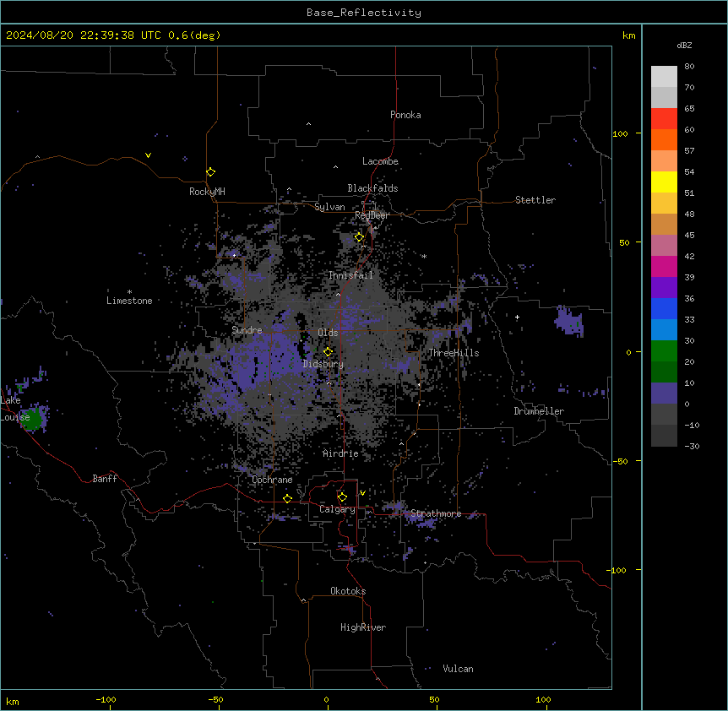Click the Limestone label
Viewport: 728px width, 711px height.
coord(129,301)
